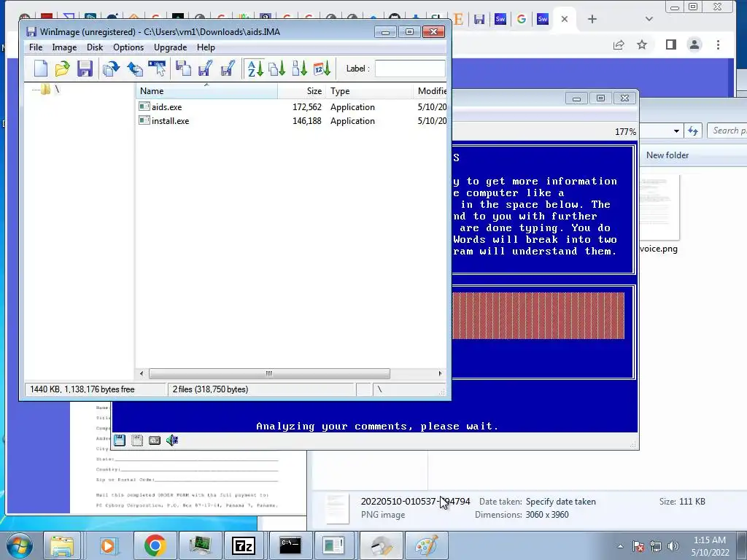This screenshot has height=560, width=747.
Task: Click the taskbar clock showing 1:15 AM
Action: 711,546
